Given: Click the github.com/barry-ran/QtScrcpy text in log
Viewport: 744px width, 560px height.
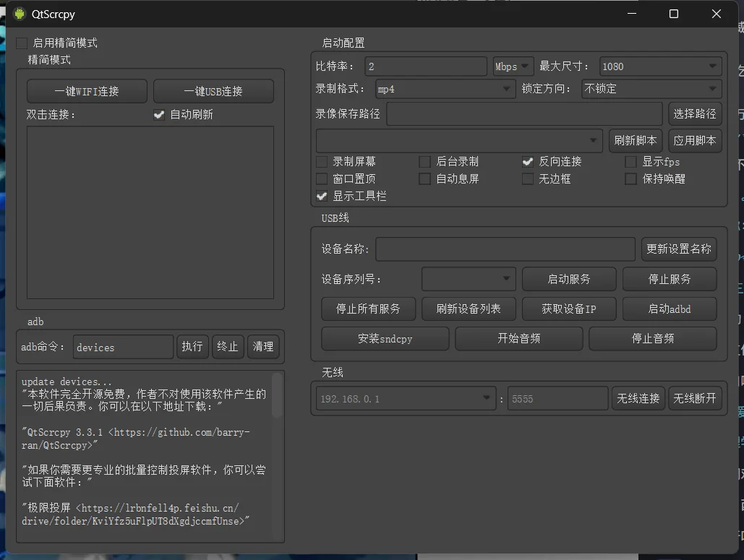Looking at the screenshot, I should 136,439.
